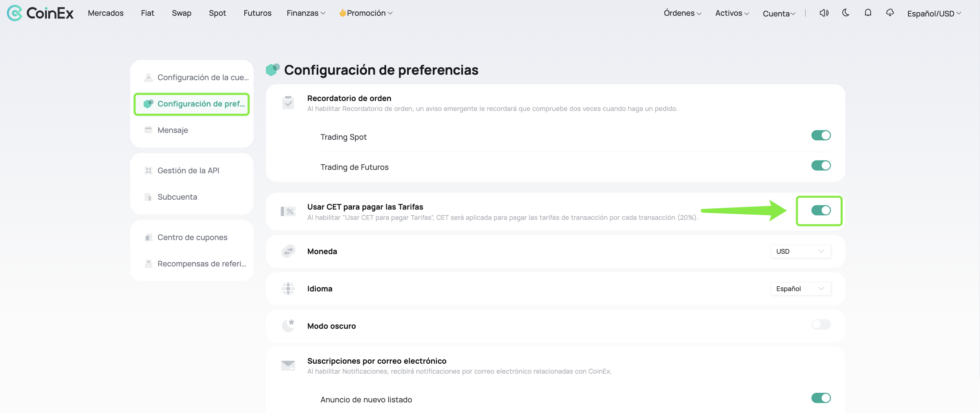The height and width of the screenshot is (413, 980).
Task: Enable the Modo oscuro switch
Action: [x=821, y=324]
